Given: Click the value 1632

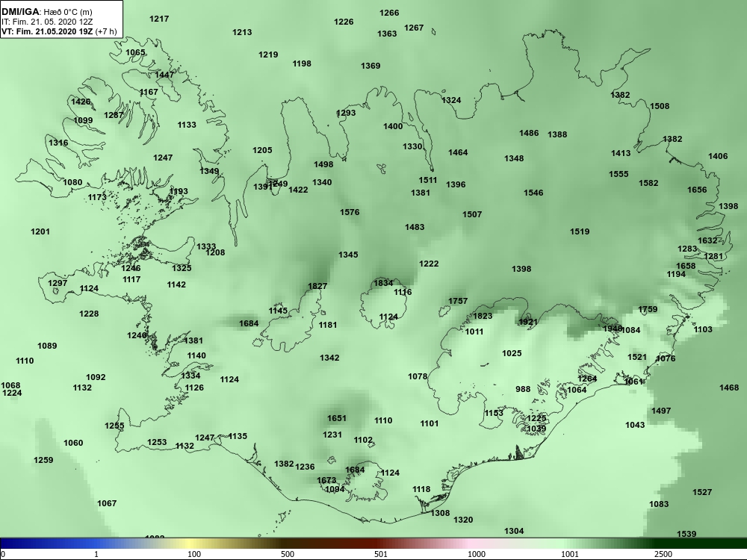Looking at the screenshot, I should click(x=707, y=240).
